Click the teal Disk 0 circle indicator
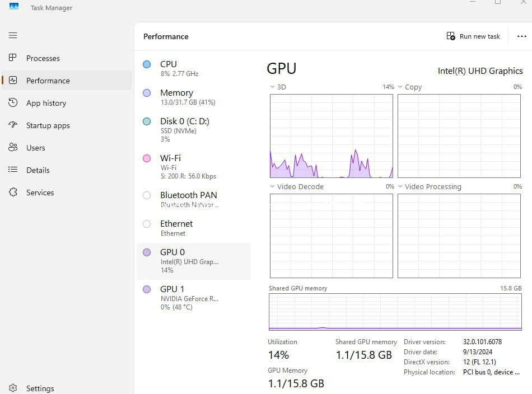 click(147, 121)
